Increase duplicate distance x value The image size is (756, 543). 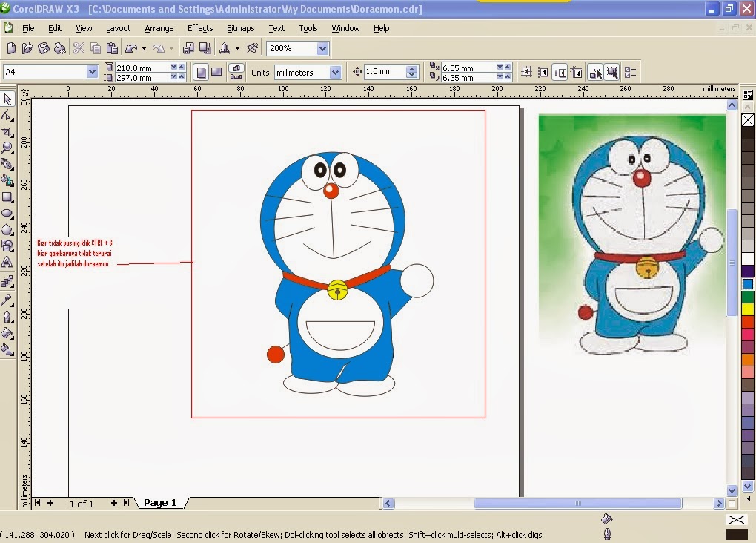[x=507, y=67]
